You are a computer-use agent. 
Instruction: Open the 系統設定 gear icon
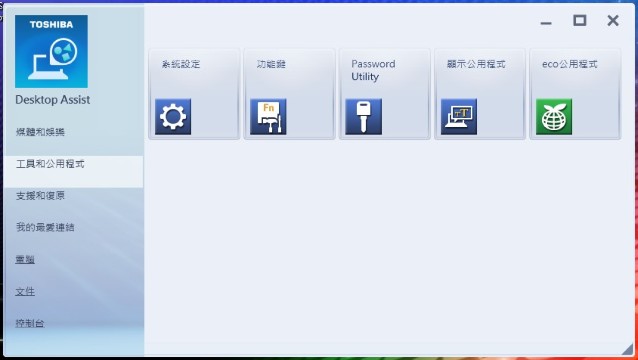tap(173, 117)
